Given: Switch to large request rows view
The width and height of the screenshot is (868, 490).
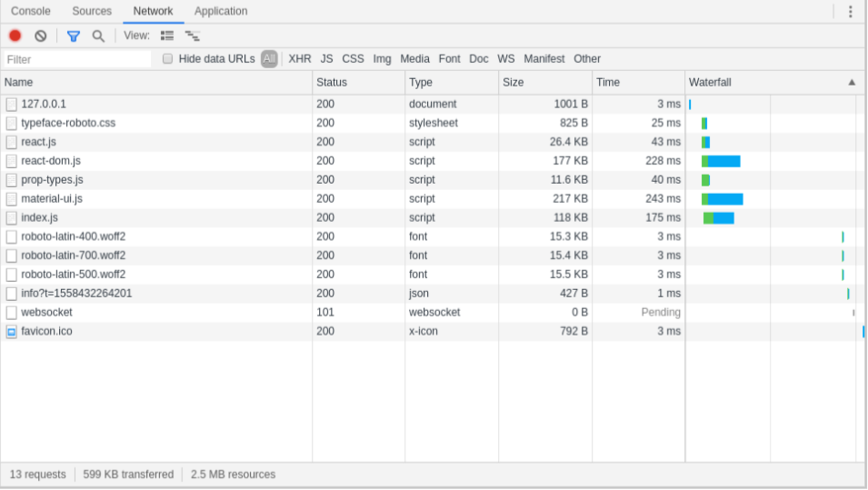Looking at the screenshot, I should [x=167, y=35].
